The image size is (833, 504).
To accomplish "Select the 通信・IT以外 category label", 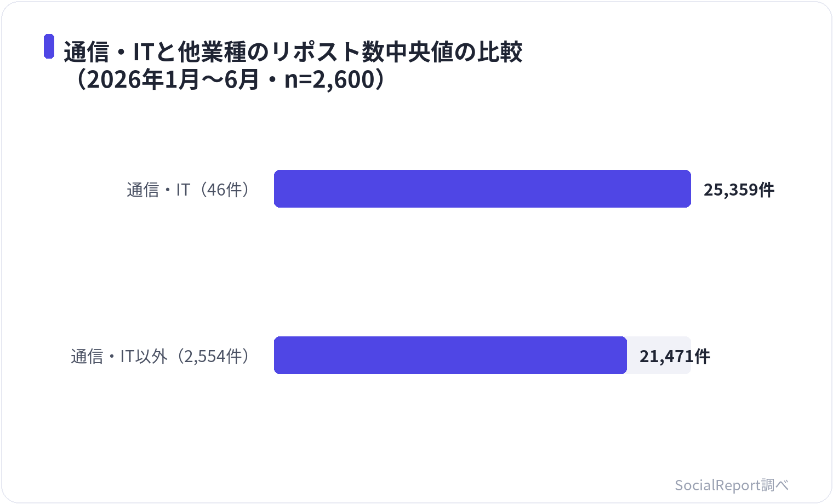I will click(119, 356).
